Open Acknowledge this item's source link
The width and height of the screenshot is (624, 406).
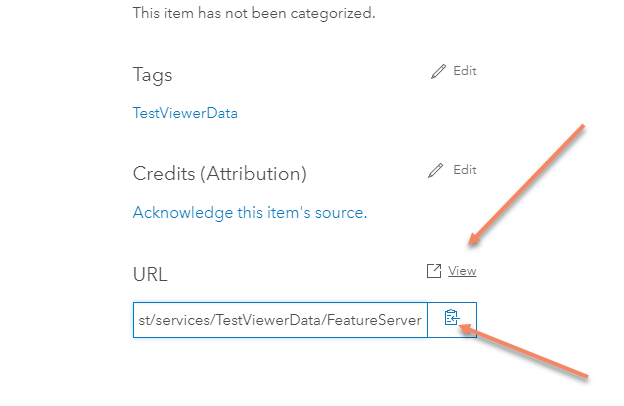pos(250,213)
